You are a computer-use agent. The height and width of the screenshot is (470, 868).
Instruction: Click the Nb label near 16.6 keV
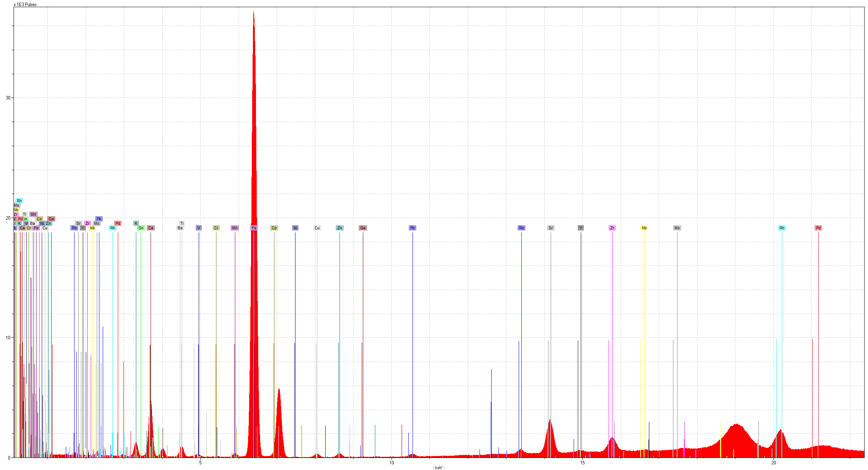point(644,228)
